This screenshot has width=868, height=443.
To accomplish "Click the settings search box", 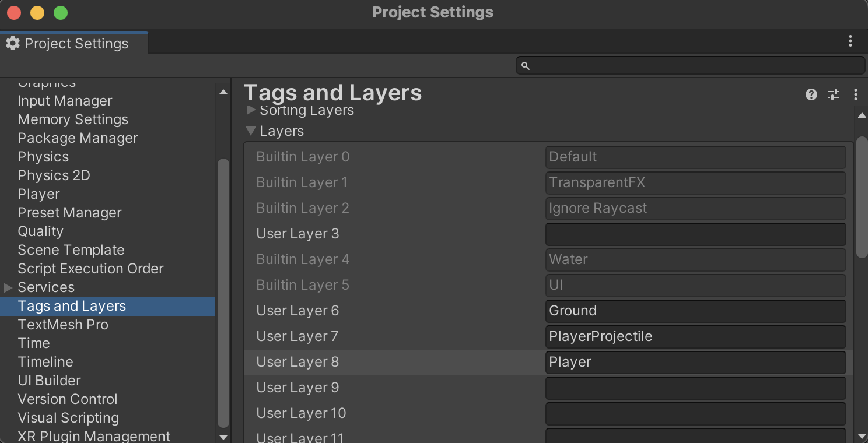I will 695,65.
